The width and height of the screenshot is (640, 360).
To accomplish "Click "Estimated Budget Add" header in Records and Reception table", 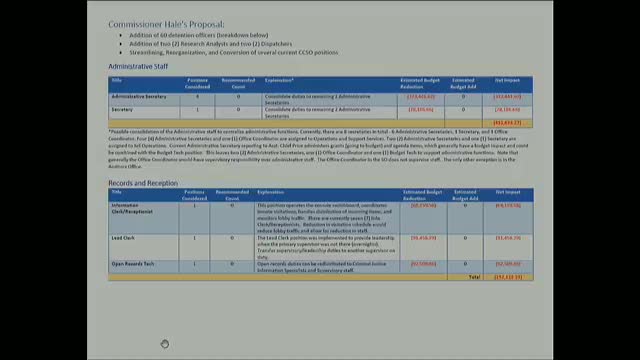I will pos(465,195).
